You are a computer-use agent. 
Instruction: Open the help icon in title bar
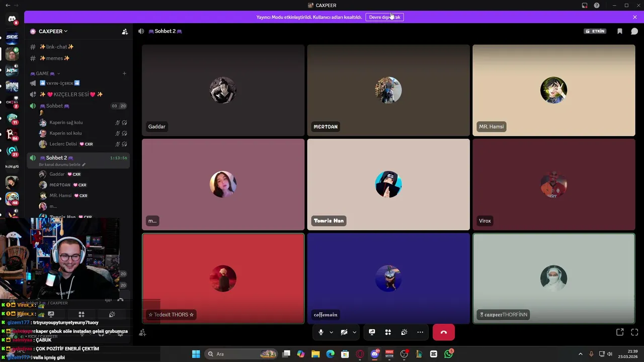coord(597,6)
